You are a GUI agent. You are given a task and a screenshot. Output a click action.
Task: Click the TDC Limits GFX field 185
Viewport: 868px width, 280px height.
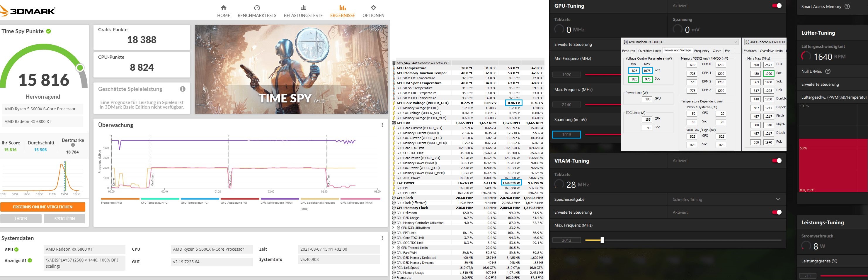tap(647, 119)
